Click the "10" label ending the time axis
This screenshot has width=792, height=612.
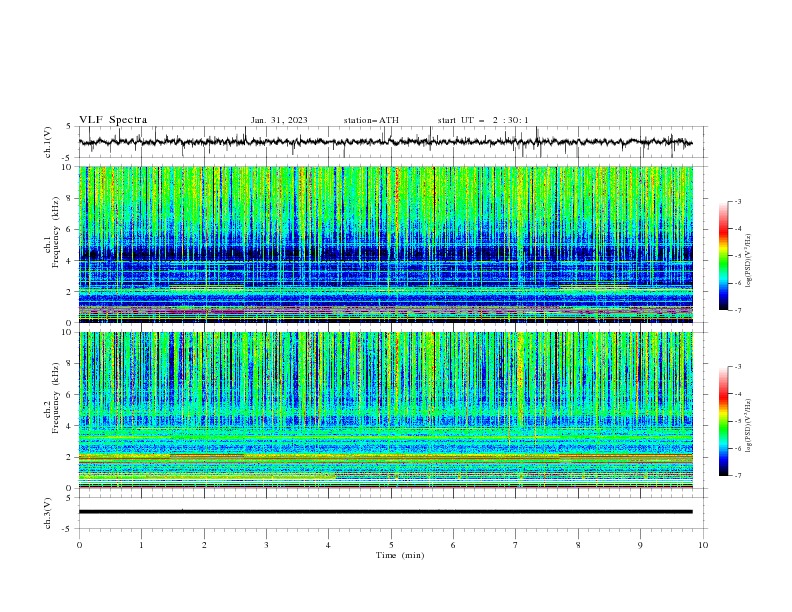pyautogui.click(x=703, y=545)
